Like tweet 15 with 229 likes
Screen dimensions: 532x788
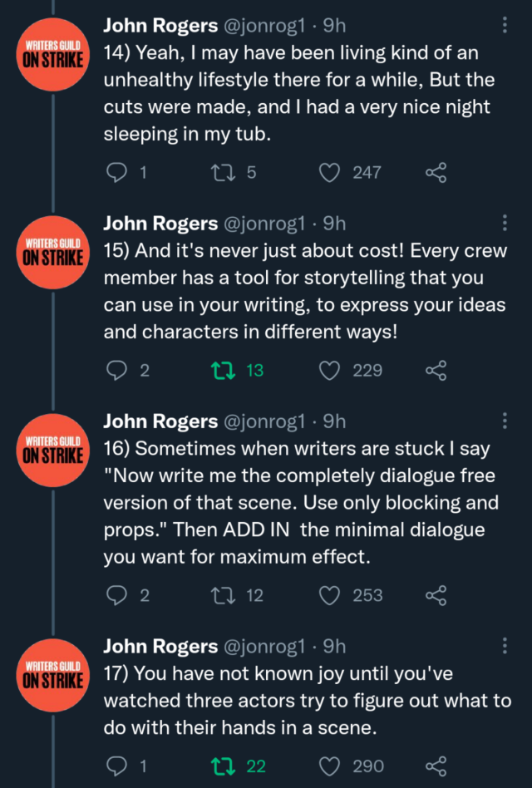click(x=330, y=371)
